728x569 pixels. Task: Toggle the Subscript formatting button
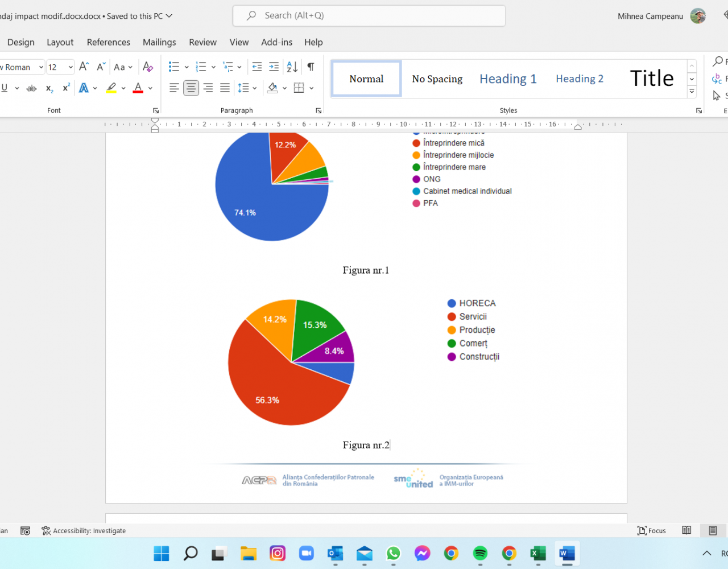(x=49, y=88)
